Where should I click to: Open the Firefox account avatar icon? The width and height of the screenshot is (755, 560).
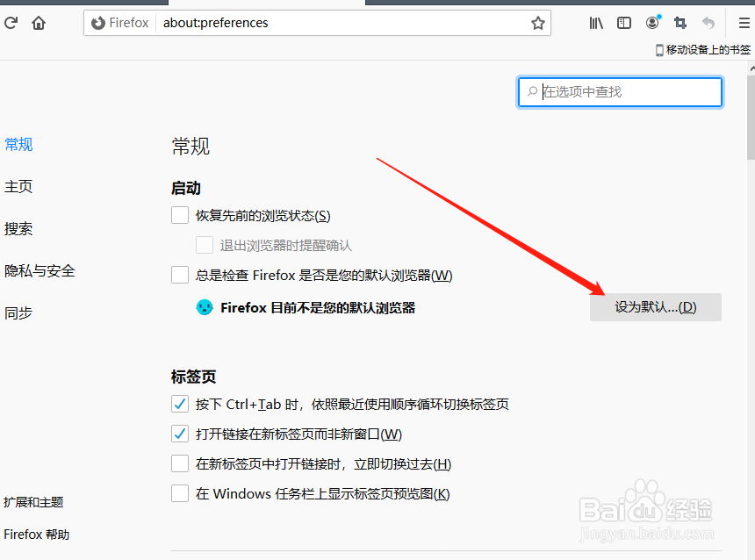point(652,23)
